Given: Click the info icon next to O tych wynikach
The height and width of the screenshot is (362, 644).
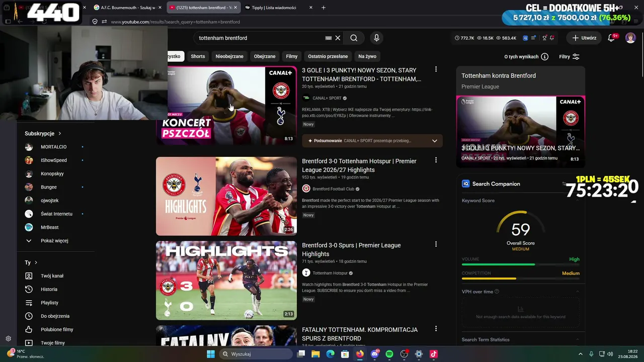Looking at the screenshot, I should 544,57.
